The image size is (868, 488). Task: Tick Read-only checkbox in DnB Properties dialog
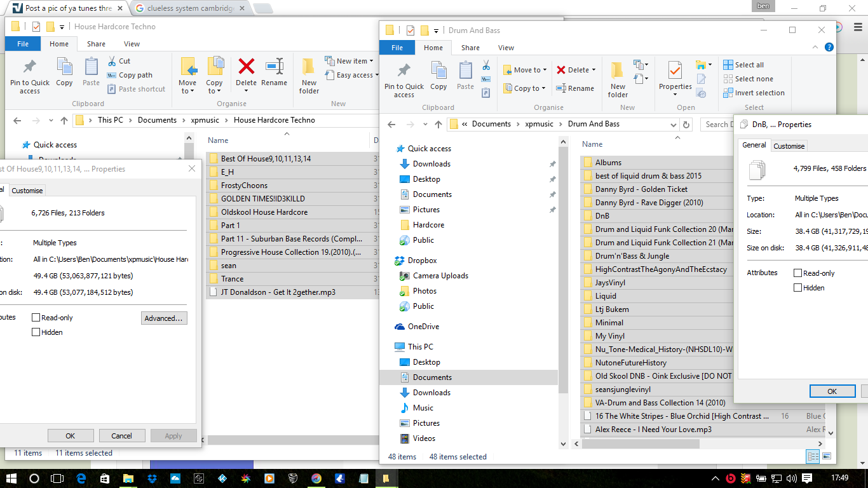coord(797,273)
